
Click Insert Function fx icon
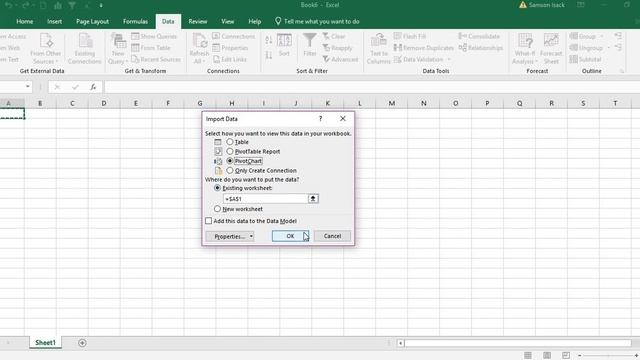93,87
